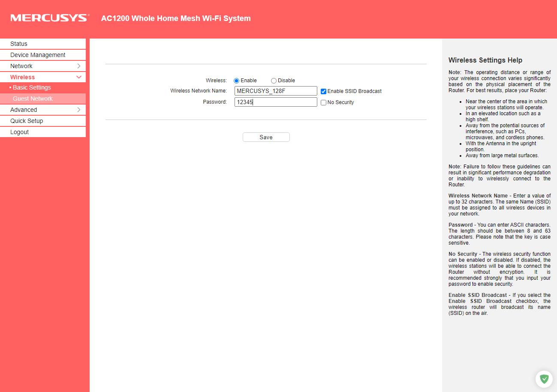Open the Quick Setup page
Screen dimensions: 557x392
click(x=27, y=121)
